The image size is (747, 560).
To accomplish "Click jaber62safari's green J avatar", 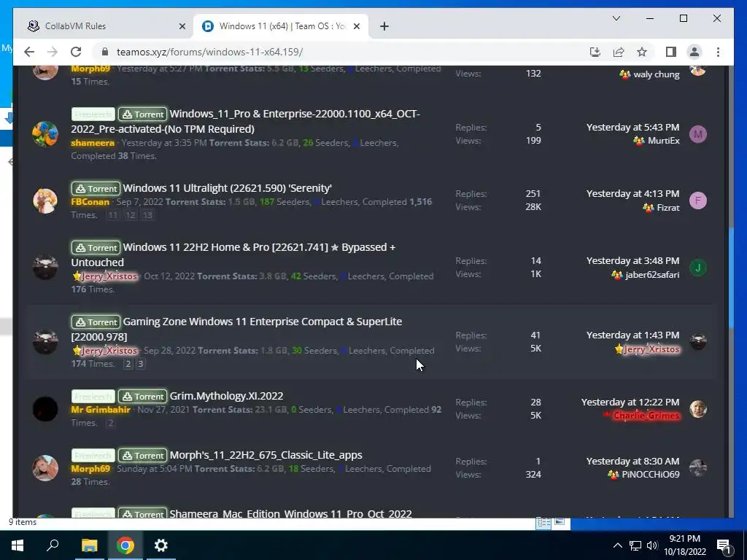I will point(698,268).
